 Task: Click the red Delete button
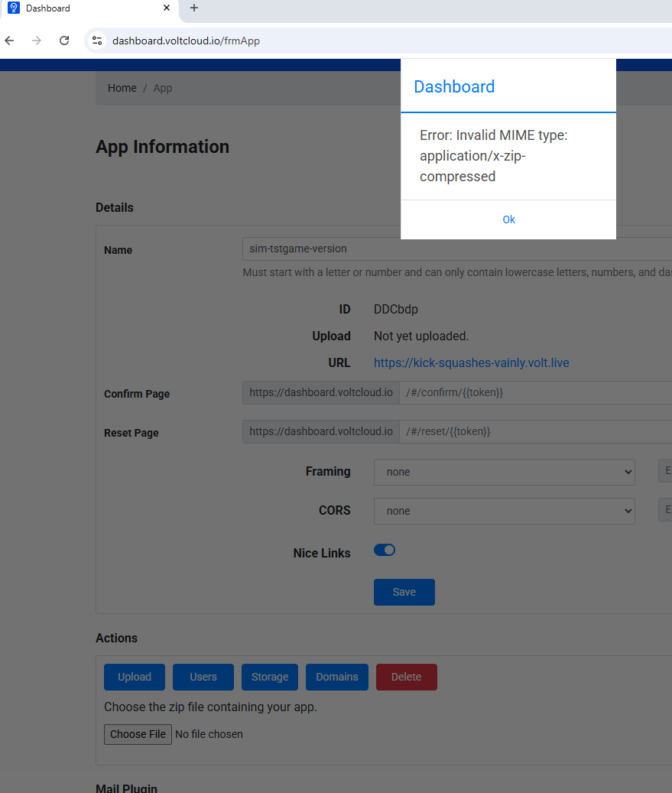click(x=406, y=677)
